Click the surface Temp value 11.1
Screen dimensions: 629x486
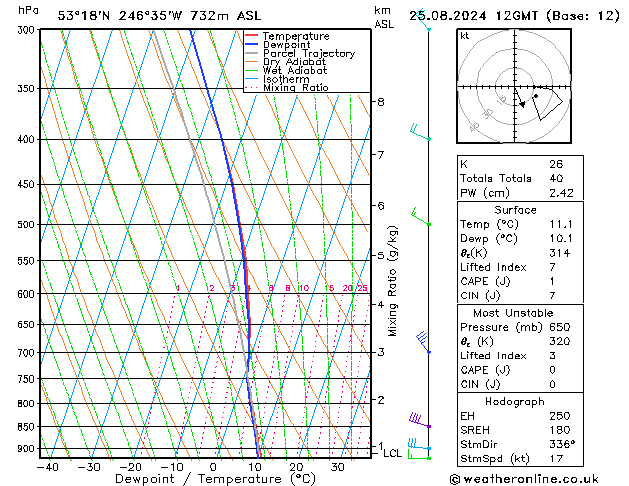click(561, 224)
